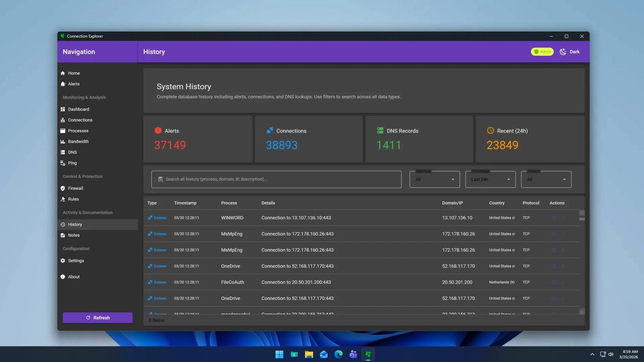Open the Notes section
The image size is (644, 362).
click(x=73, y=235)
